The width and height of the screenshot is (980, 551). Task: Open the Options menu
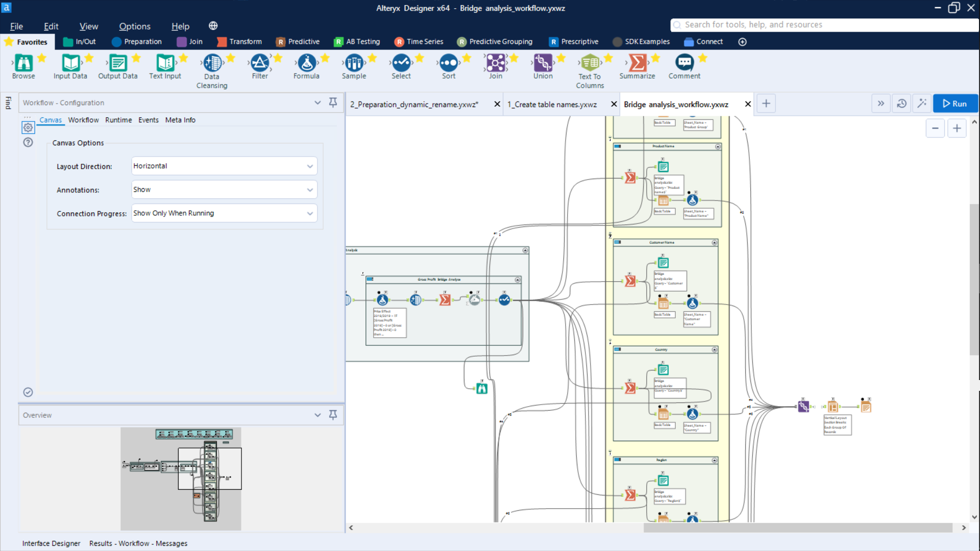135,26
